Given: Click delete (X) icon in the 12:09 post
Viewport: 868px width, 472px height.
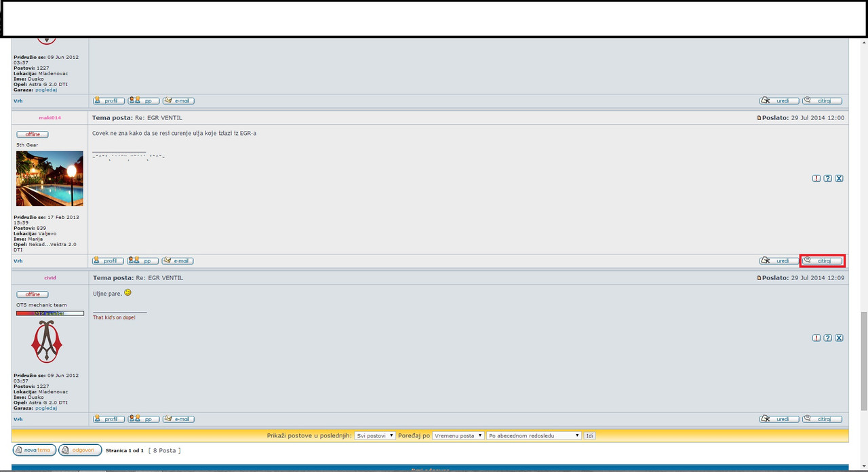Looking at the screenshot, I should point(839,338).
